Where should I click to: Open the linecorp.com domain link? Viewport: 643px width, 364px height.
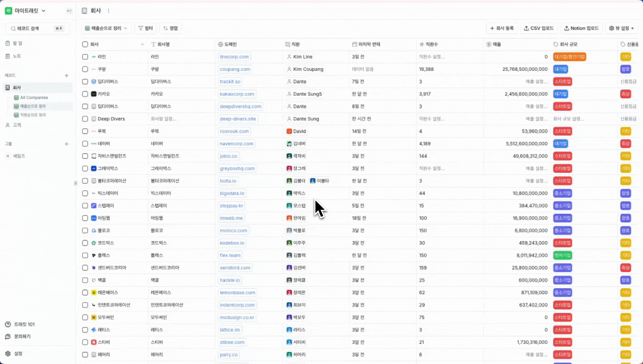coord(235,57)
